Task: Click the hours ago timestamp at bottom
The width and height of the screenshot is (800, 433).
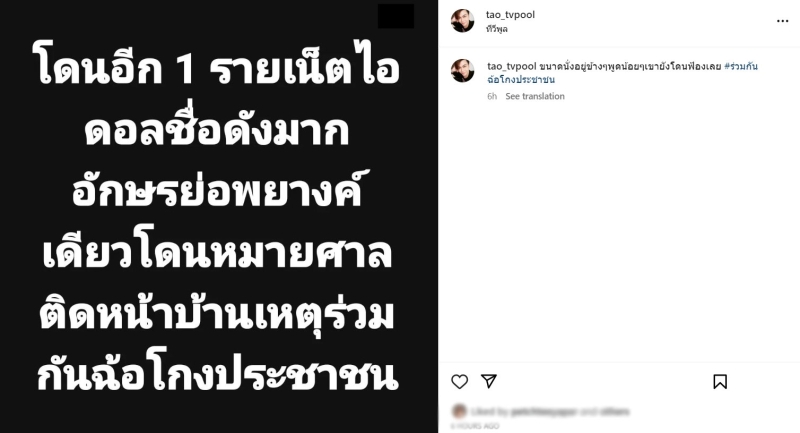Action: tap(475, 426)
